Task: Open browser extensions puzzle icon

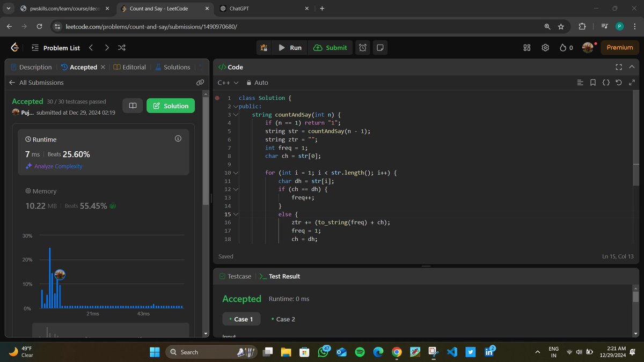Action: [582, 26]
